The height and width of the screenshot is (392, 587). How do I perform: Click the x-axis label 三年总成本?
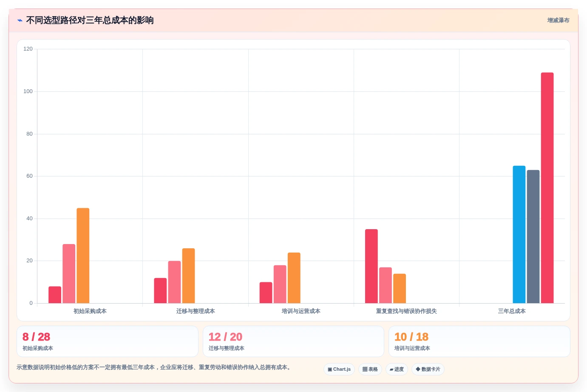(512, 311)
